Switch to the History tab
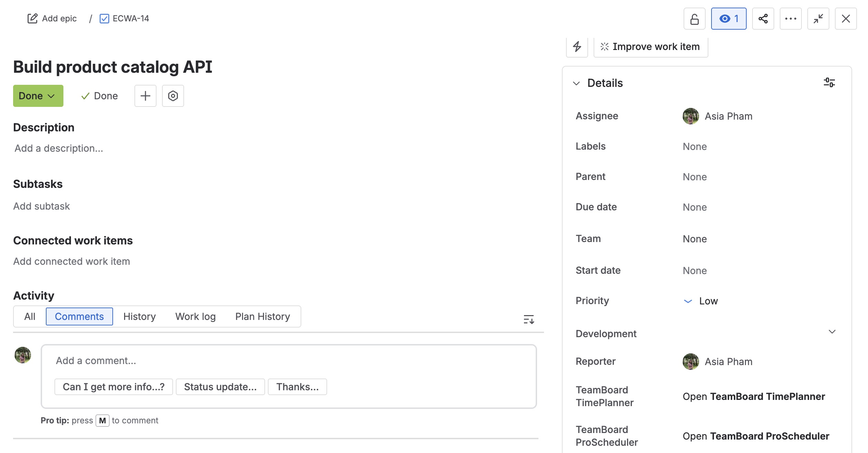 [139, 316]
